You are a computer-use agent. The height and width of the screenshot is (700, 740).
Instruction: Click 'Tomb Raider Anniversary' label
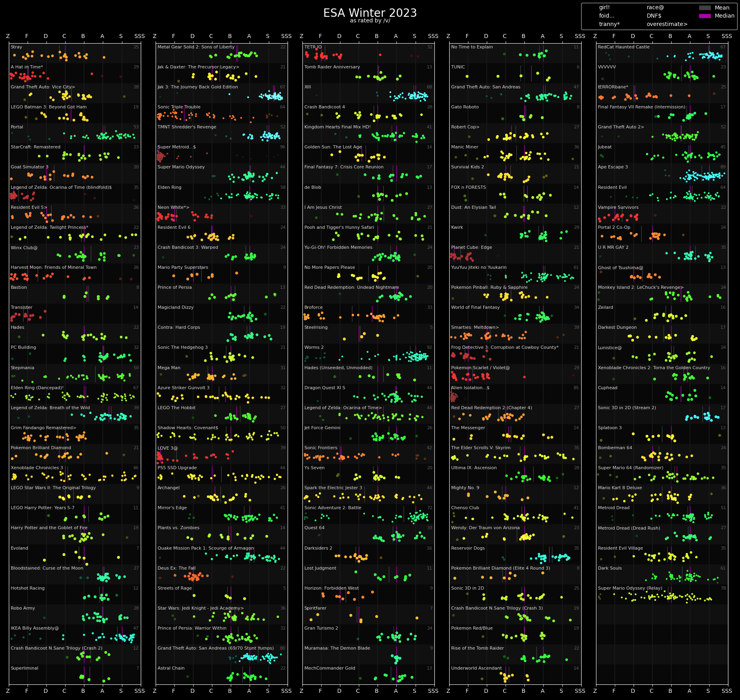(332, 67)
